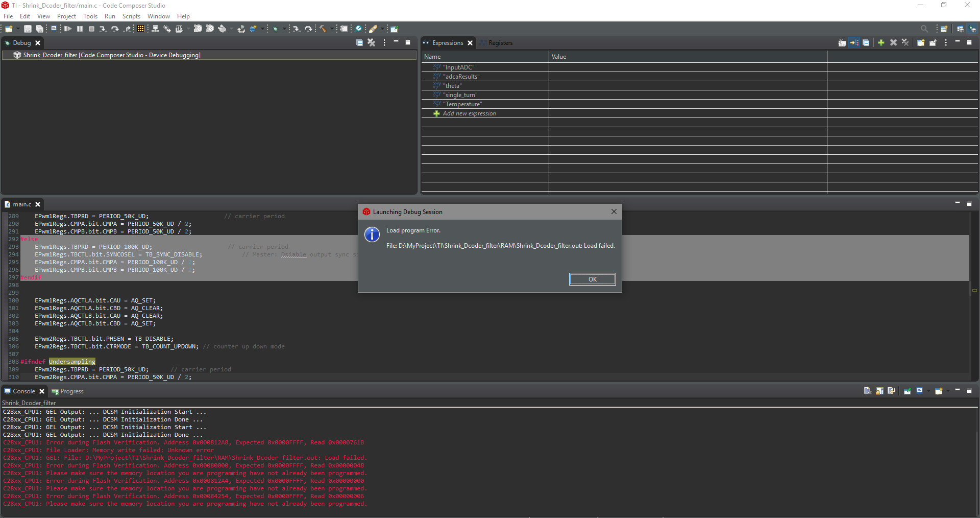Terminate the debug session with the stop icon

92,29
